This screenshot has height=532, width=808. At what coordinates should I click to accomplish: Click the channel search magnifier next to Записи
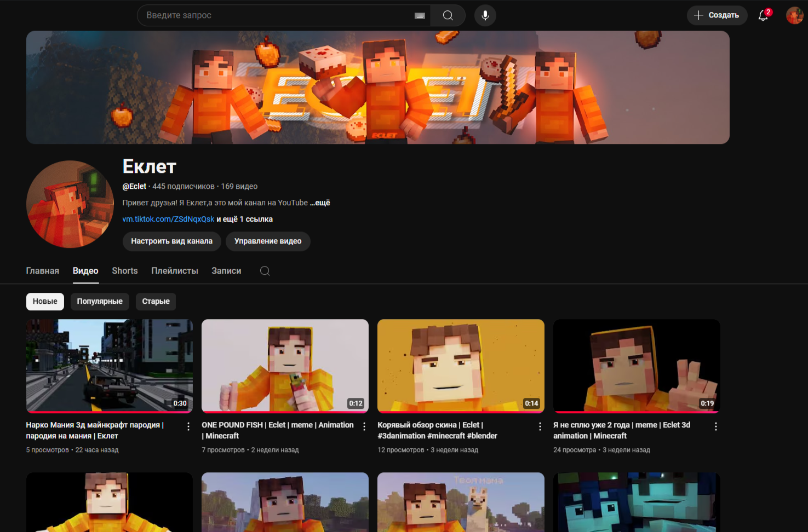point(265,271)
